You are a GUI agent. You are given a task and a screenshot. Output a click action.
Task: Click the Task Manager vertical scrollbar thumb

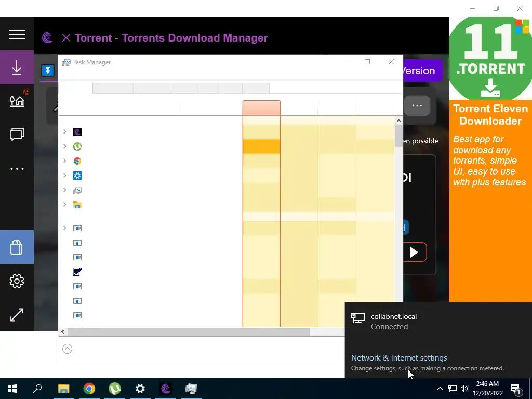tap(398, 136)
